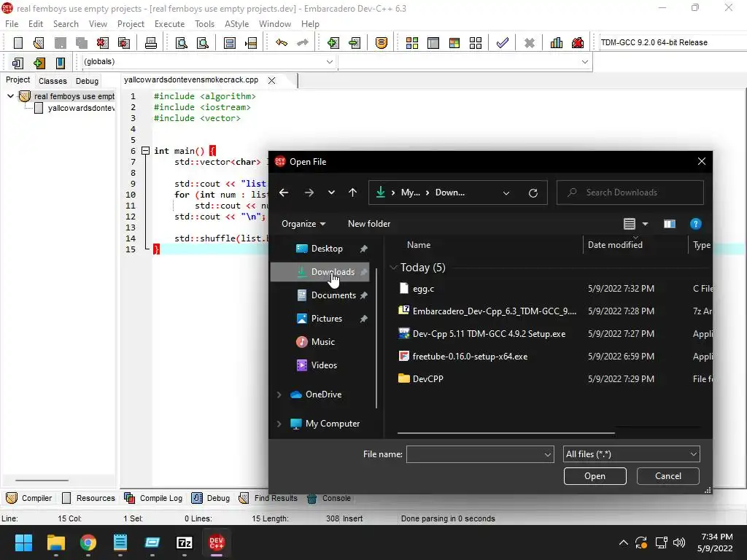This screenshot has width=747, height=560.
Task: Click the green plus insert icon in second toolbar
Action: click(x=39, y=63)
